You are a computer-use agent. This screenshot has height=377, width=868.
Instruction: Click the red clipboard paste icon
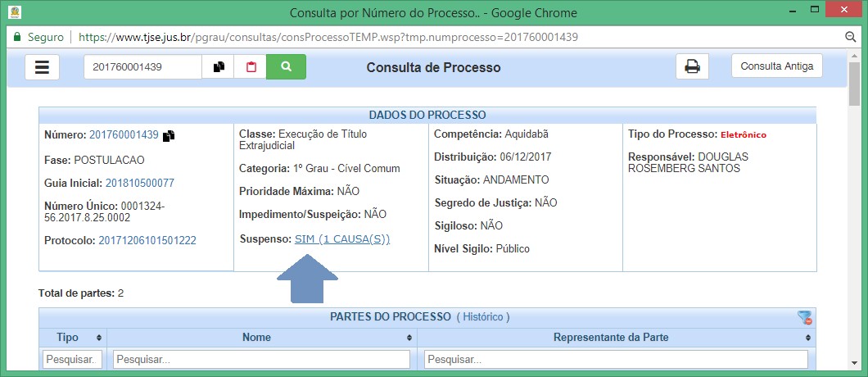tap(251, 67)
